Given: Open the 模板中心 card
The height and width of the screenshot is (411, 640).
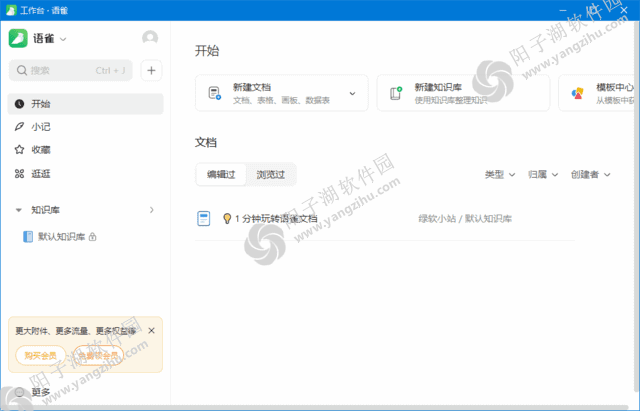Looking at the screenshot, I should pos(596,93).
